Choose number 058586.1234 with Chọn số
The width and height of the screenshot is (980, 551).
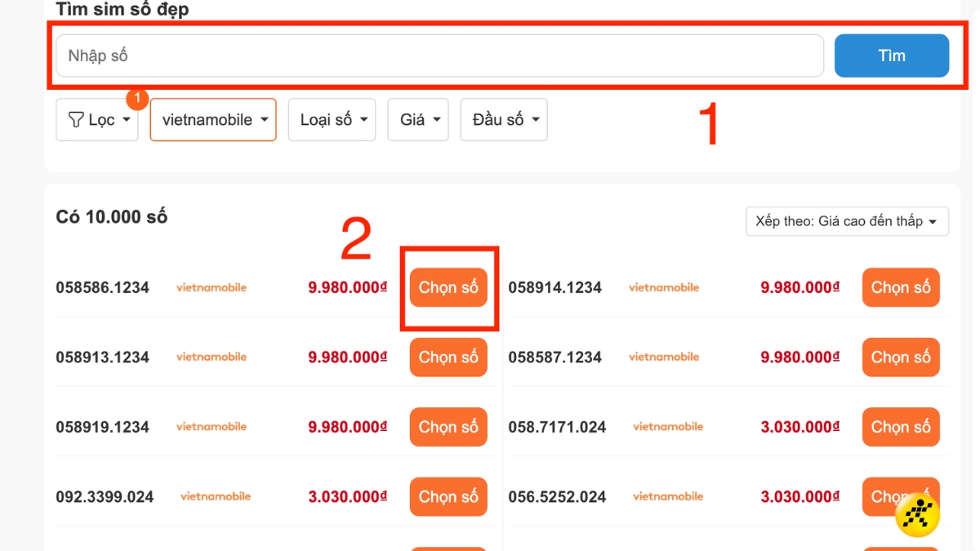point(448,287)
